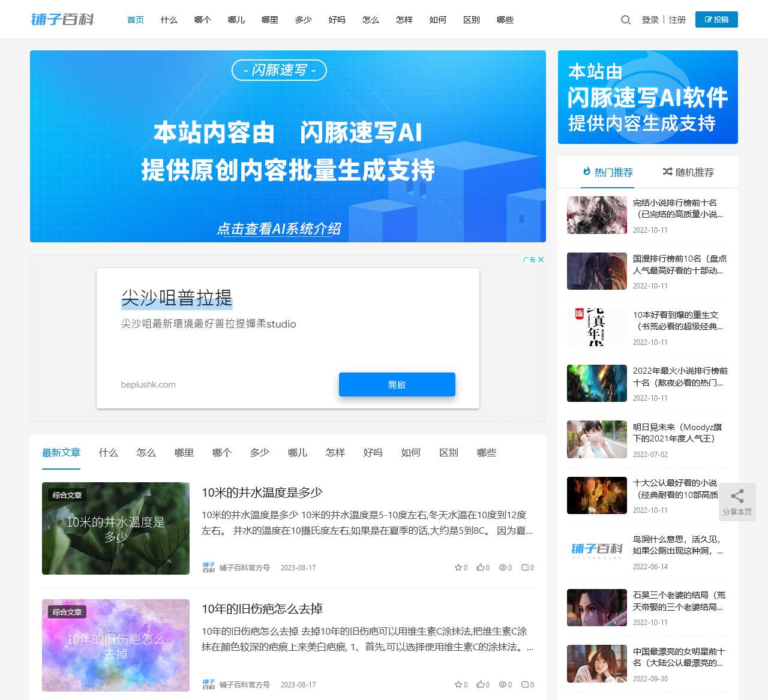Select the 好吗 tab in article list
Viewport: 768px width, 700px height.
[373, 453]
